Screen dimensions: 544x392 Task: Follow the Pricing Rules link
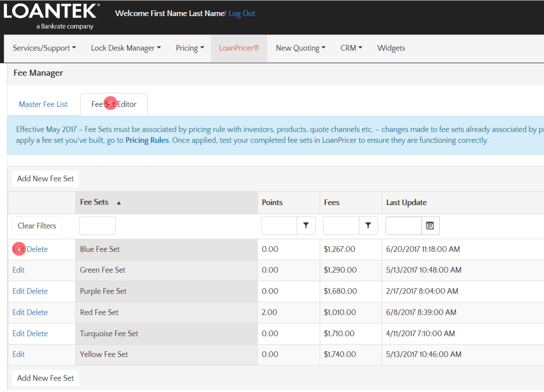point(147,140)
